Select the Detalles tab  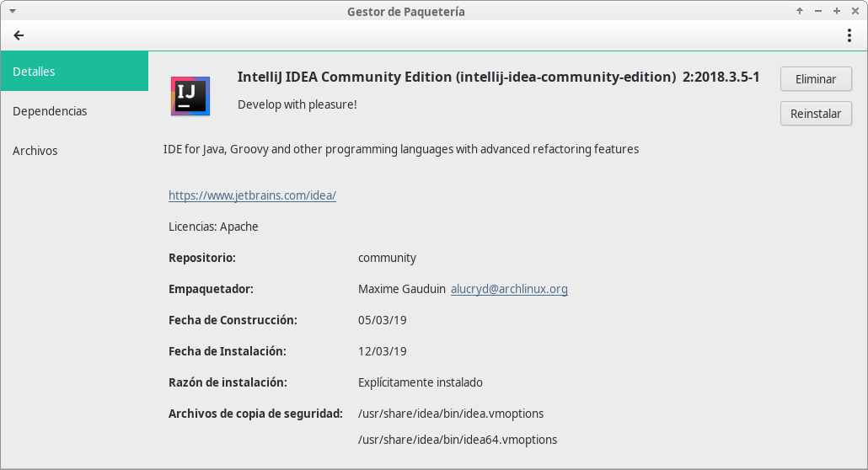coord(74,71)
